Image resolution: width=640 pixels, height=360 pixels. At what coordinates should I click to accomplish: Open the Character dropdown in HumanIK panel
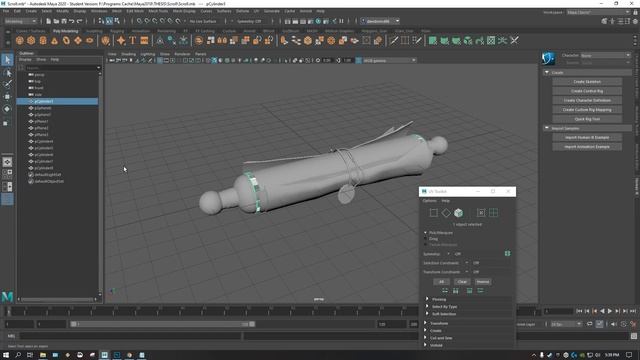click(x=605, y=55)
